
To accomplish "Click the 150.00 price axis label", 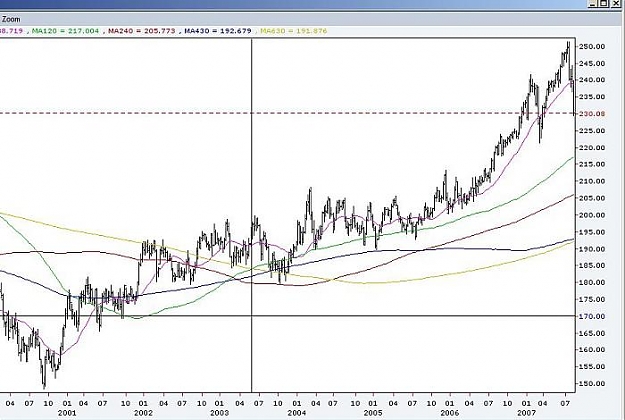I will pos(592,384).
